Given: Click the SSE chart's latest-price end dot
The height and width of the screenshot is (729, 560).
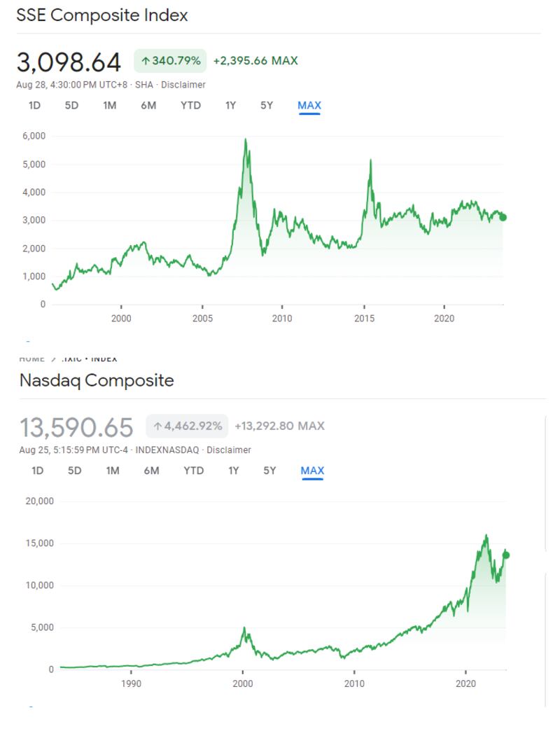Looking at the screenshot, I should point(503,217).
